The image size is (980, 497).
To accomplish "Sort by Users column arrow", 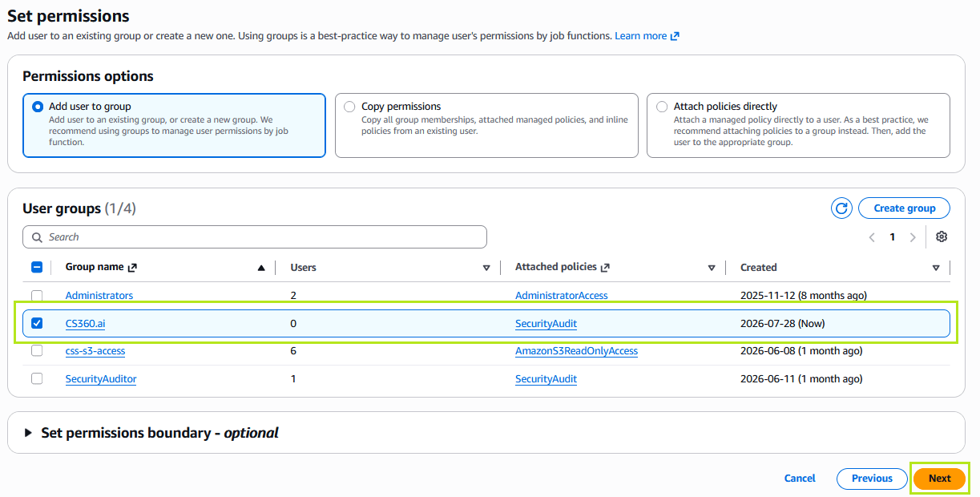I will tap(486, 268).
